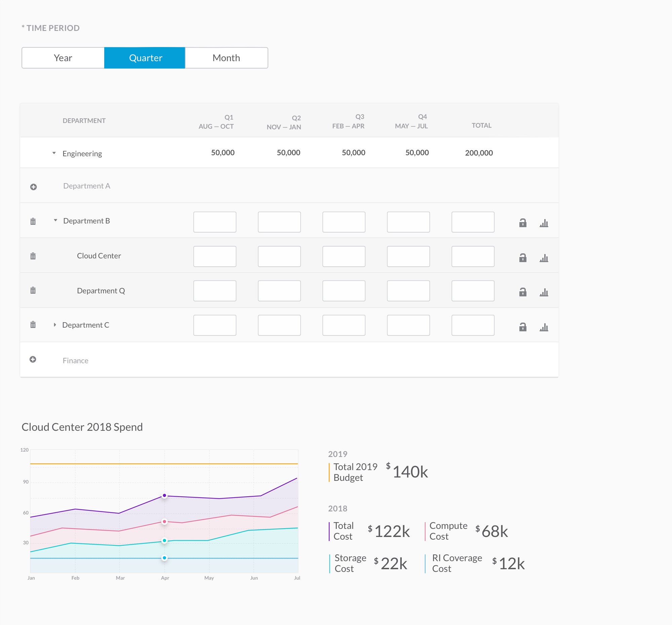This screenshot has height=625, width=672.
Task: Add Department A with plus icon
Action: [x=34, y=187]
